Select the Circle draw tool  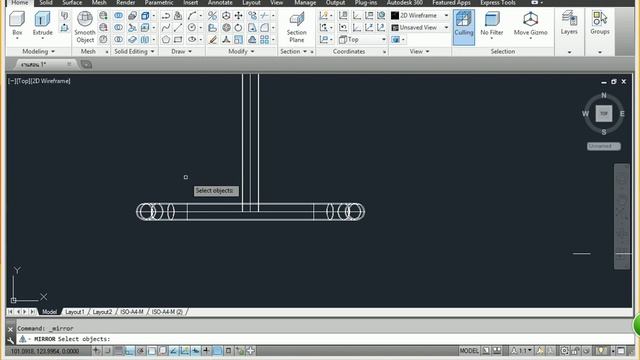point(192,28)
